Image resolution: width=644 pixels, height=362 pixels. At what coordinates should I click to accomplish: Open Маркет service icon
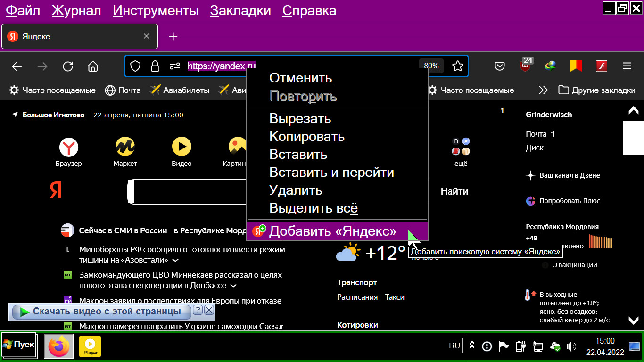point(125,152)
